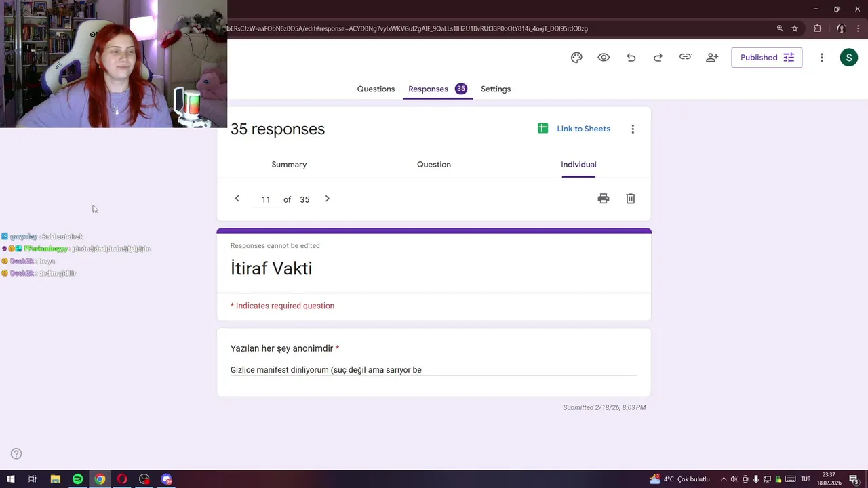Open the notification center
This screenshot has width=868, height=488.
[854, 479]
